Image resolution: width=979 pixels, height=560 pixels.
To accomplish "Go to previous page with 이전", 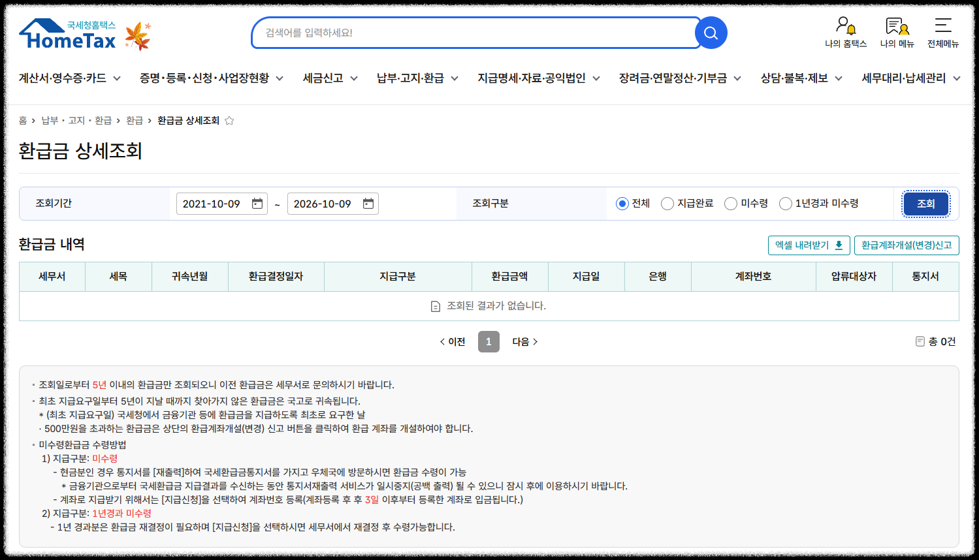I will pyautogui.click(x=453, y=342).
